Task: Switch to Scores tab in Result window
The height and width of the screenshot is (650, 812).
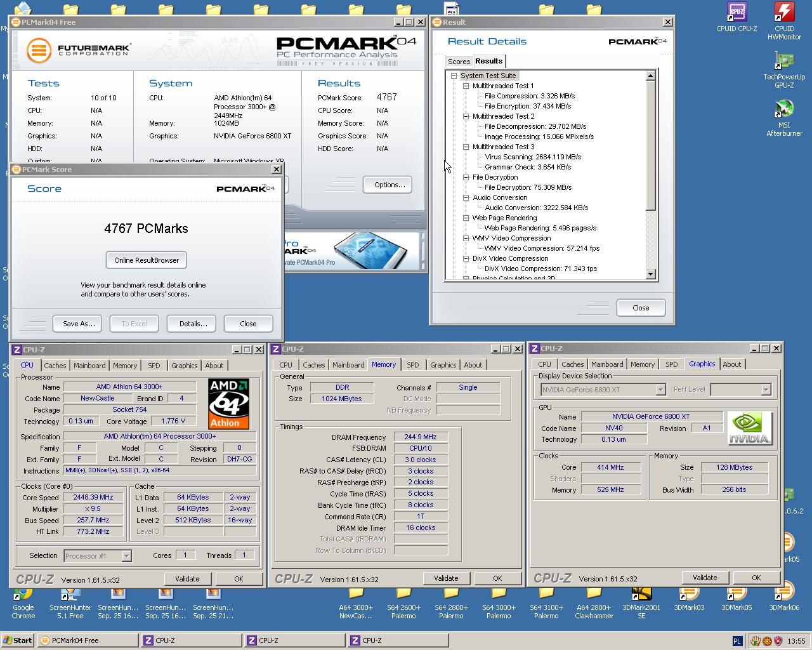Action: tap(459, 62)
